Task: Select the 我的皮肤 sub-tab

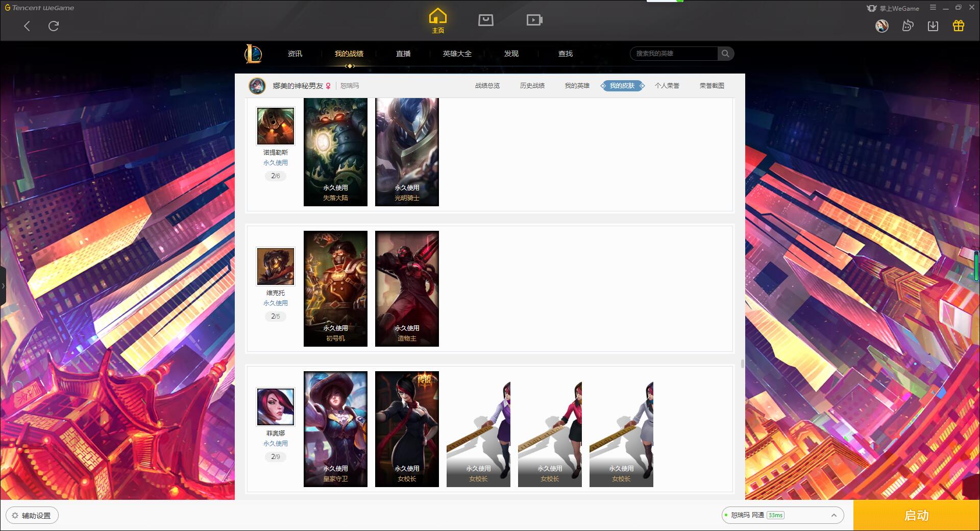Action: (622, 86)
